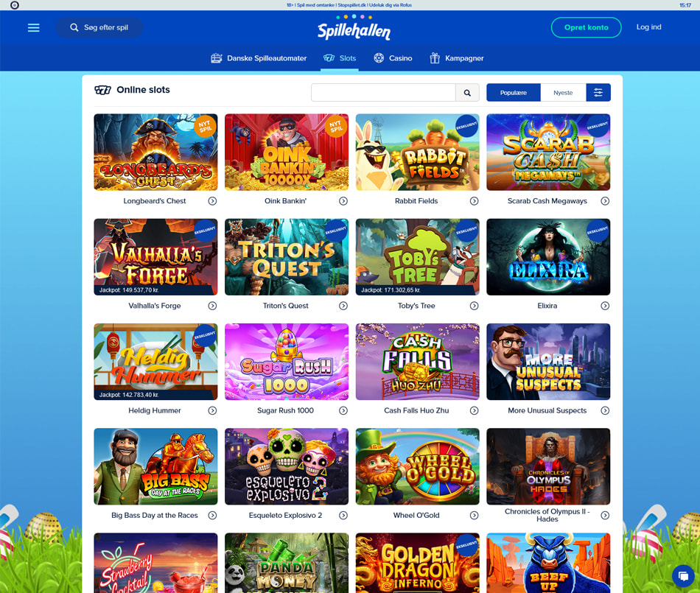Viewport: 700px width, 593px height.
Task: Open the Danske Spilleautomater tab
Action: [x=259, y=58]
